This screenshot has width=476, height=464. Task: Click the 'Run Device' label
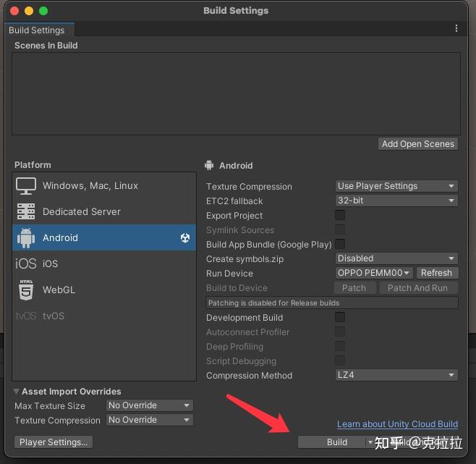[229, 273]
